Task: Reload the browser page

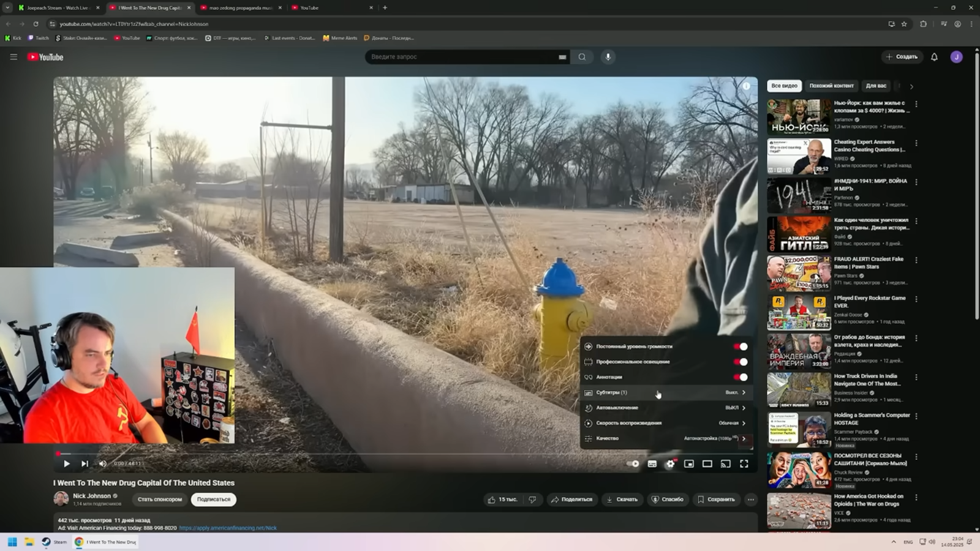Action: point(36,24)
